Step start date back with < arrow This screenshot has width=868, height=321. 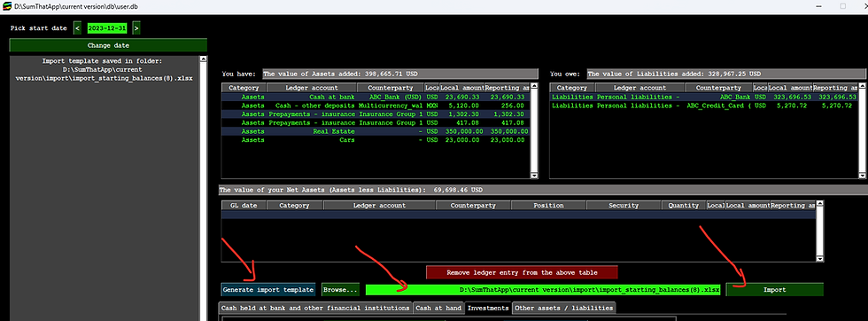pyautogui.click(x=78, y=27)
